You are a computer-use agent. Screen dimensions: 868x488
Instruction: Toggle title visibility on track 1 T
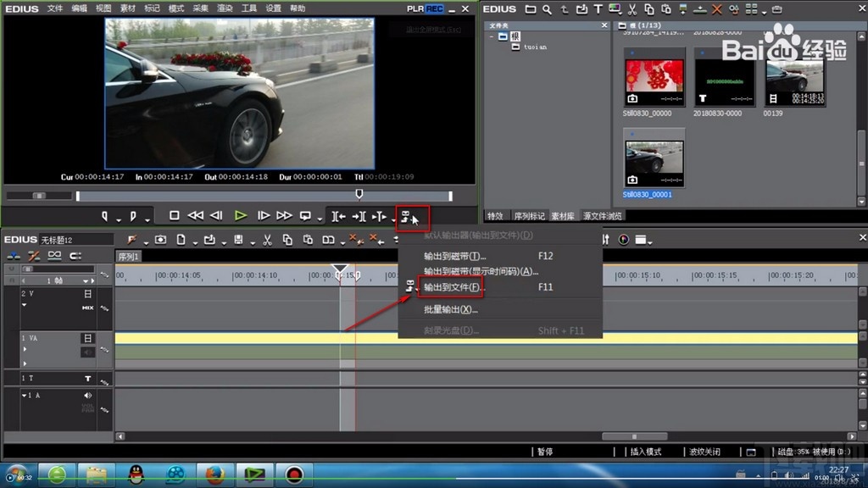point(87,379)
